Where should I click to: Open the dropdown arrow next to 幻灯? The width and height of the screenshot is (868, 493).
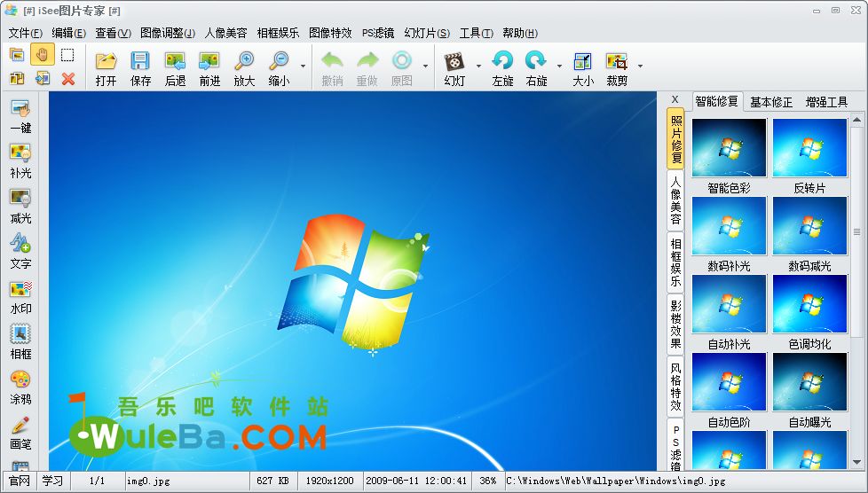(x=478, y=66)
